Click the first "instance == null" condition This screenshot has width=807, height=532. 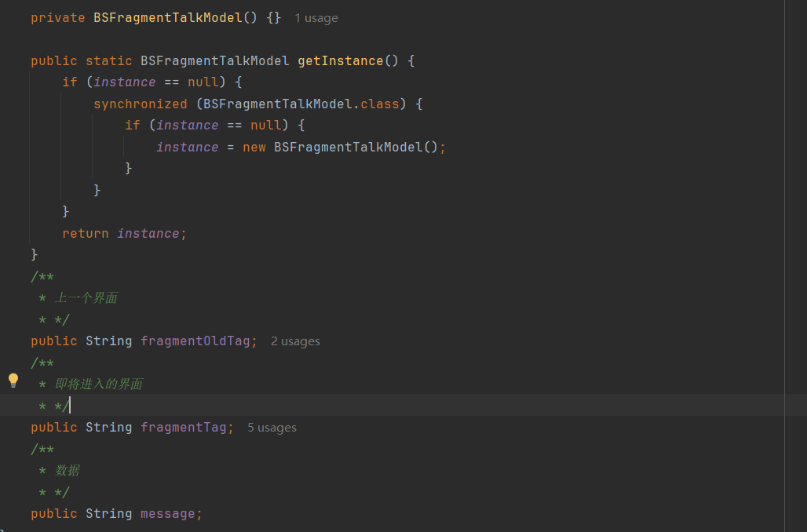click(155, 82)
